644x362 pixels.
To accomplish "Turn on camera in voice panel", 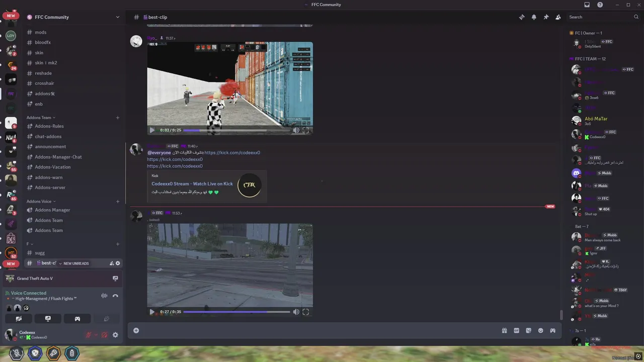I will click(19, 319).
